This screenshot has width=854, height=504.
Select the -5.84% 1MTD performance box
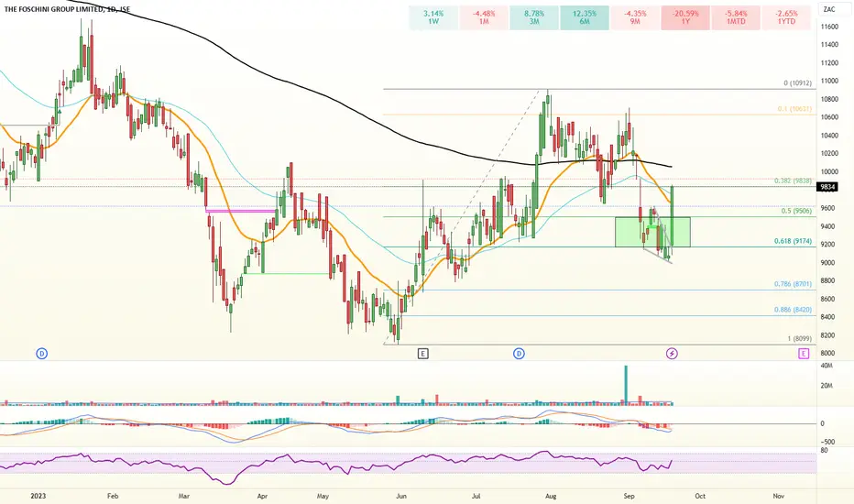click(x=736, y=17)
